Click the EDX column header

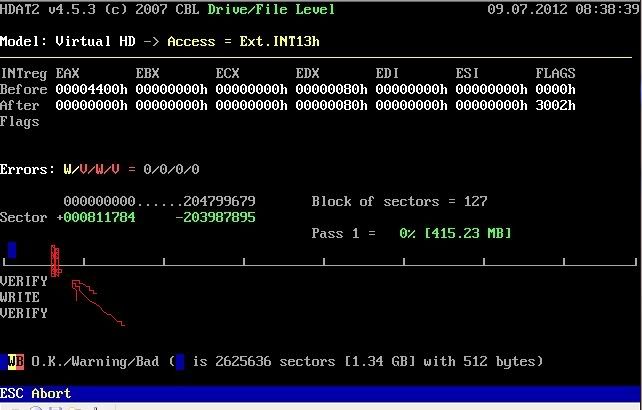[307, 73]
